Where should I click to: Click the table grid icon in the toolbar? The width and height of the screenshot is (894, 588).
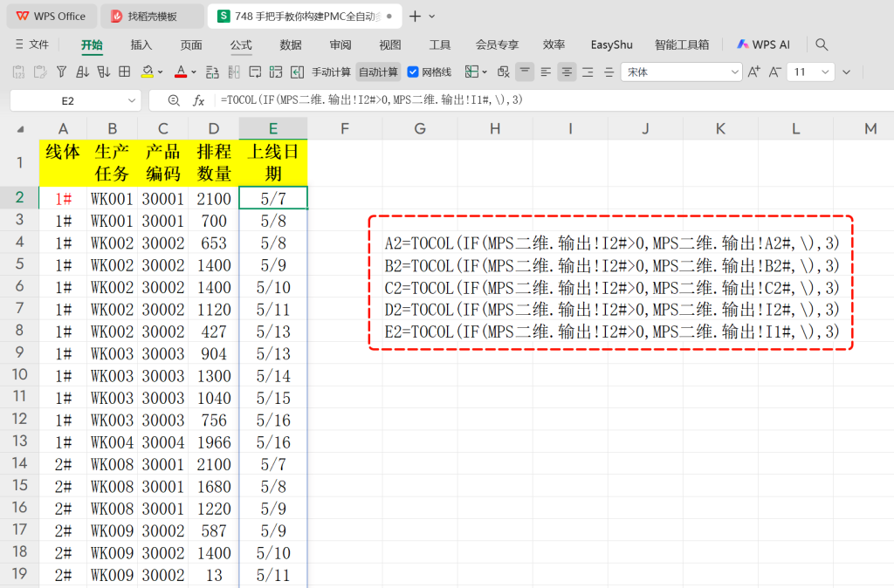(x=124, y=72)
